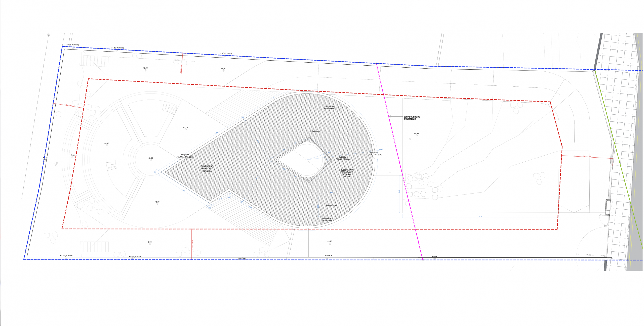The width and height of the screenshot is (644, 326).
Task: Select the cubierta +7.50m level annotation
Action: click(x=342, y=158)
